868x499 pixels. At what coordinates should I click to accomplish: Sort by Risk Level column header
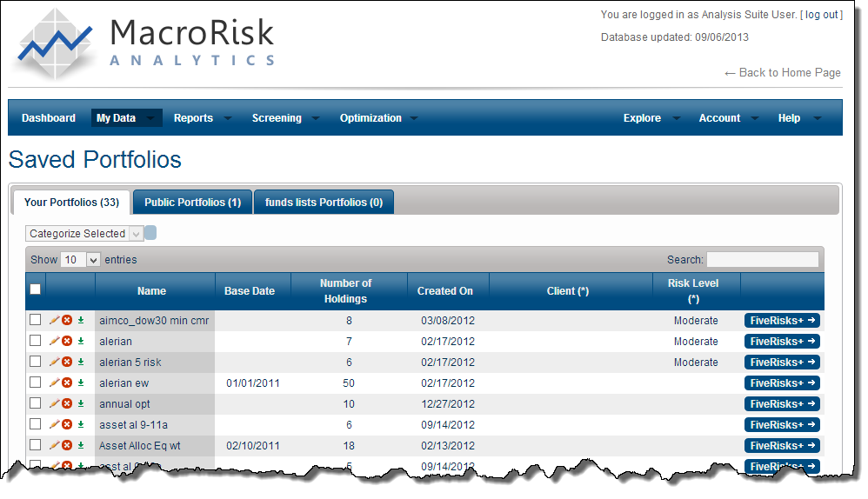coord(697,291)
